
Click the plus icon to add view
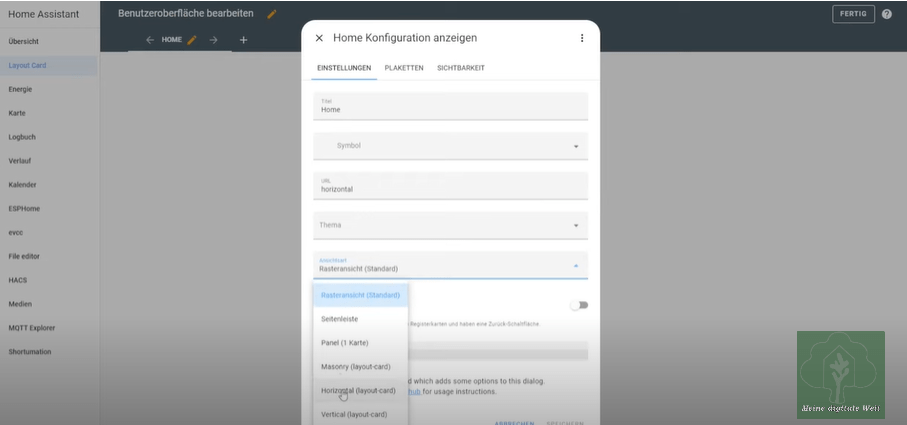coord(243,40)
